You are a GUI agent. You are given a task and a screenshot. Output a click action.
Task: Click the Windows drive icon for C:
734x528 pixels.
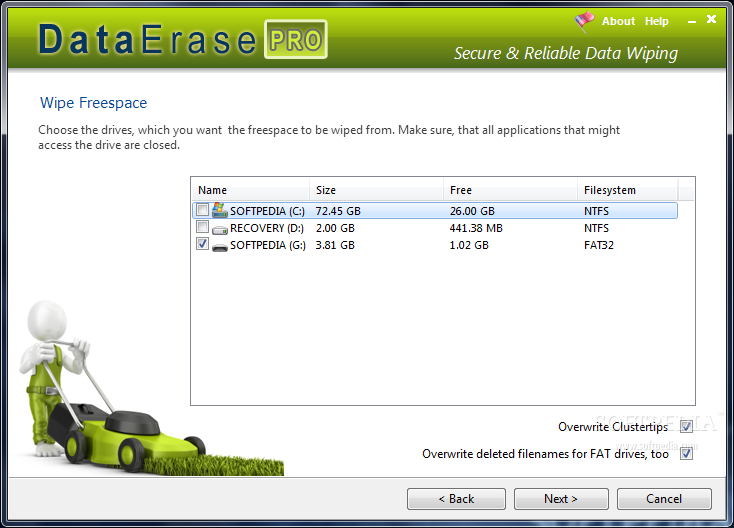click(x=220, y=210)
